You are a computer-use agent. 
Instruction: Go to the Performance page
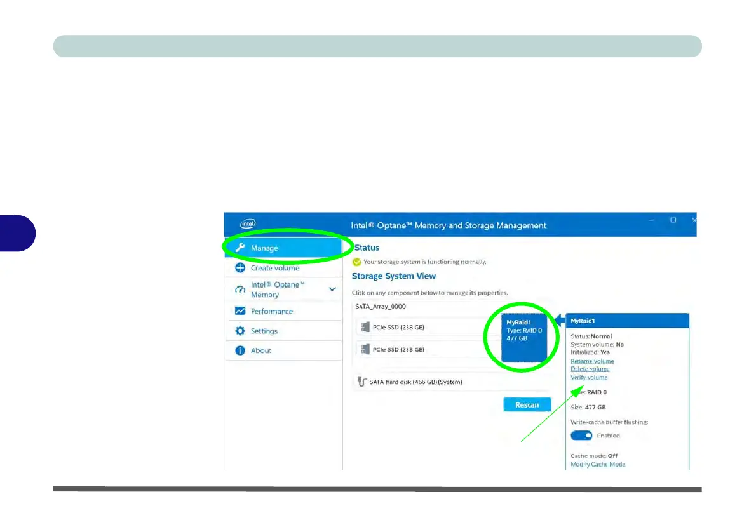click(283, 311)
